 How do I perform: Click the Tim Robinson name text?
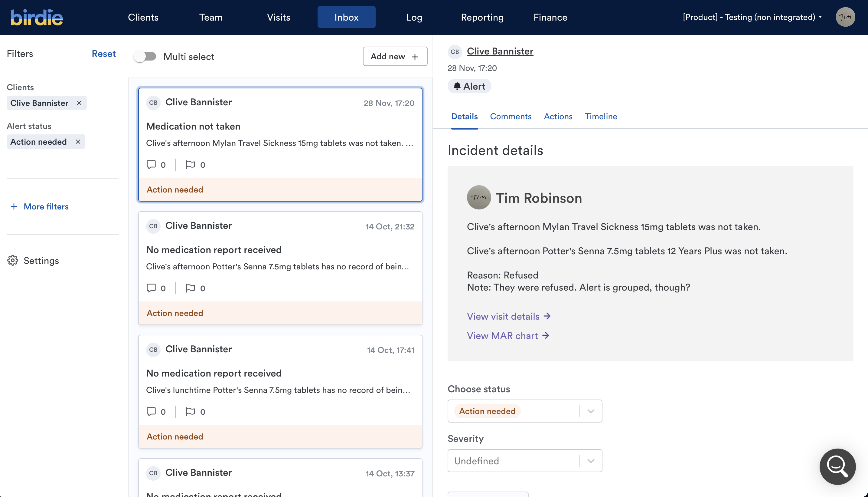pos(539,198)
